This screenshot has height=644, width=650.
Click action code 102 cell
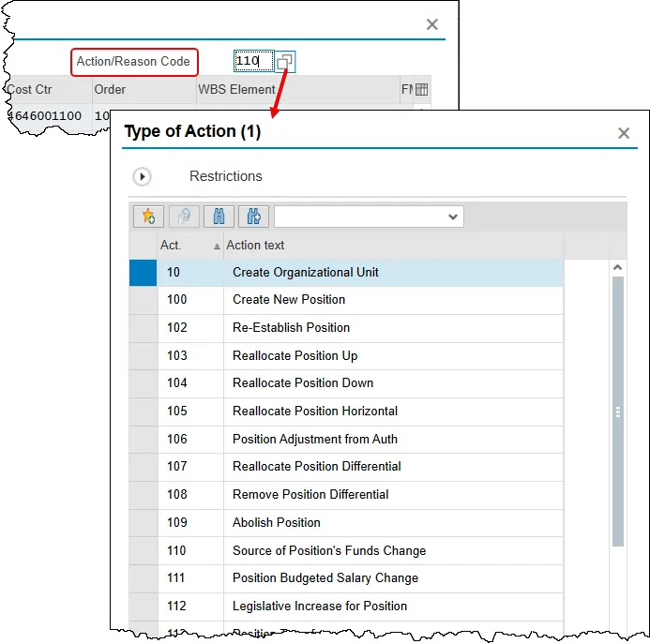[x=190, y=328]
